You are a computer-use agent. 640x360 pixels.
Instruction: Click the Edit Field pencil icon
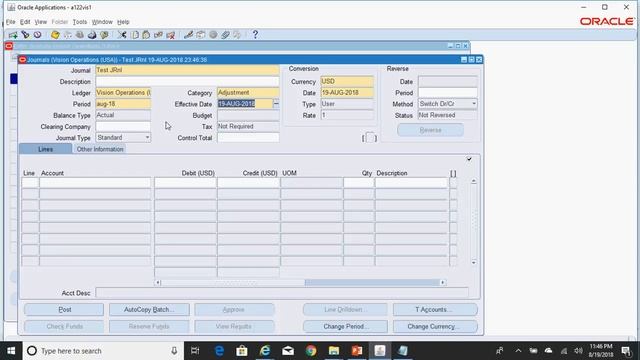click(x=188, y=35)
